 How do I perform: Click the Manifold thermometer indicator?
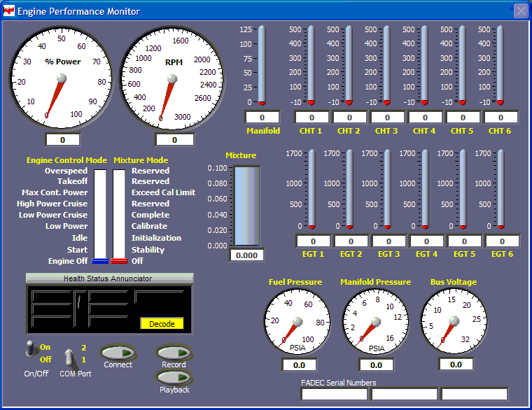pos(262,65)
